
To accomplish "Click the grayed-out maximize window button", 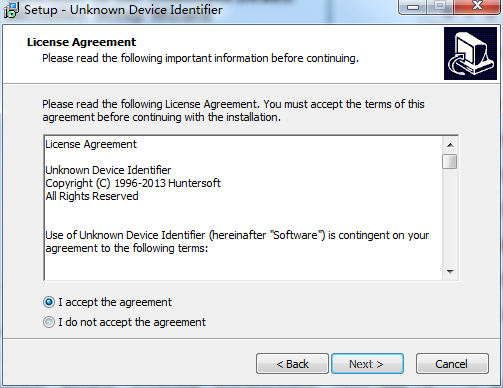I will 440,6.
